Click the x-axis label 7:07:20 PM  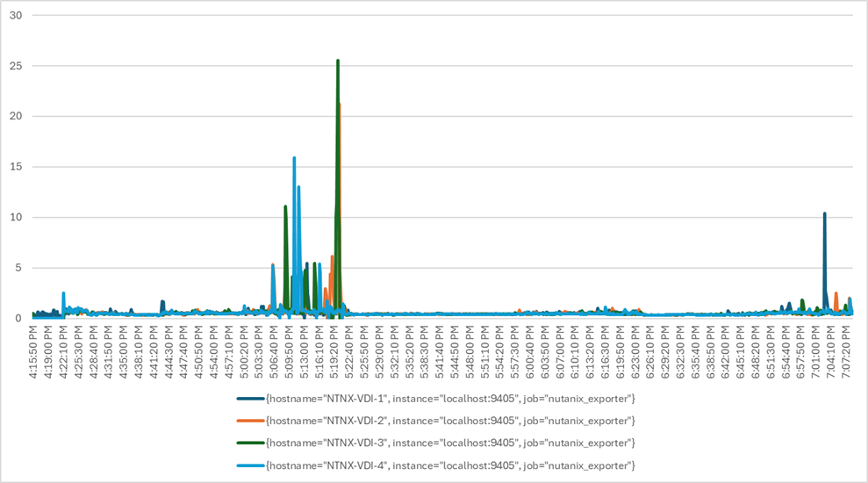[x=845, y=352]
